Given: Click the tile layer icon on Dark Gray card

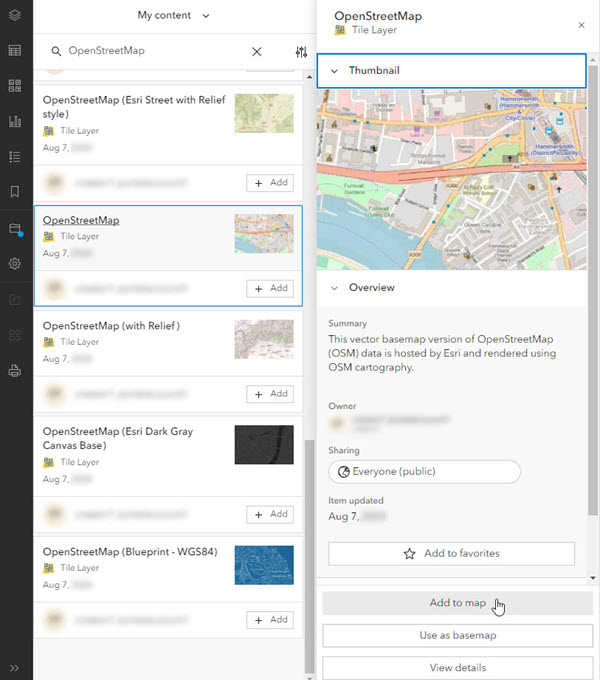Looking at the screenshot, I should (49, 462).
